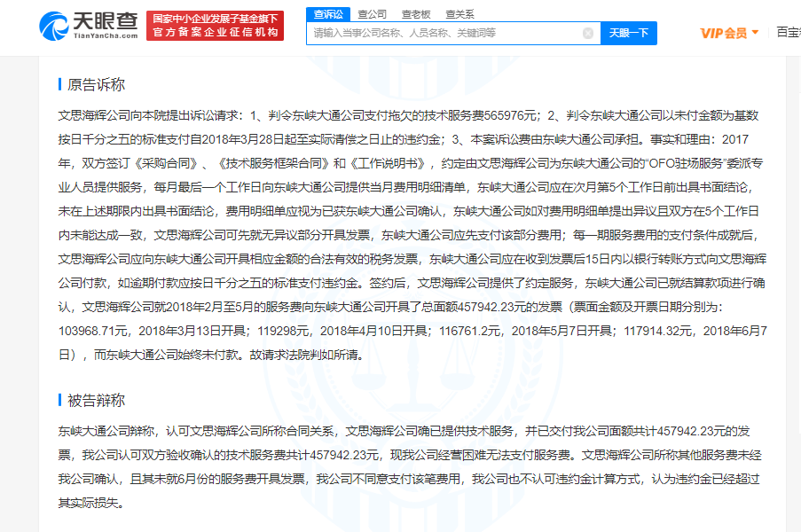
Task: Click the text 文思海辉公司向本院提出诉讼请求
Action: 147,115
